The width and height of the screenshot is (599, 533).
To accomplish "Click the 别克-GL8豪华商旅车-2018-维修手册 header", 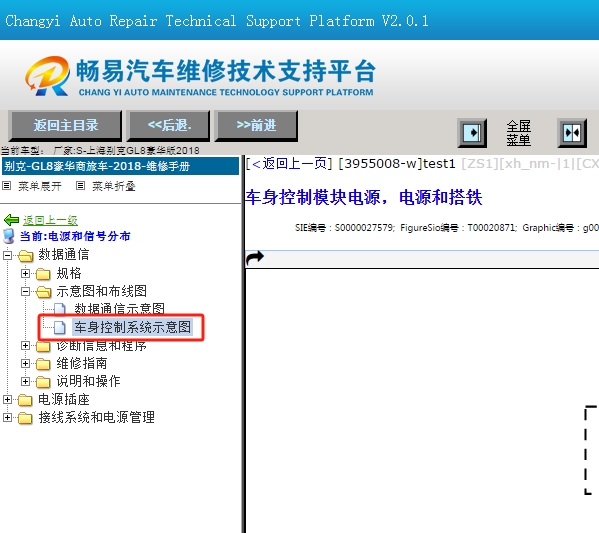I will [120, 167].
